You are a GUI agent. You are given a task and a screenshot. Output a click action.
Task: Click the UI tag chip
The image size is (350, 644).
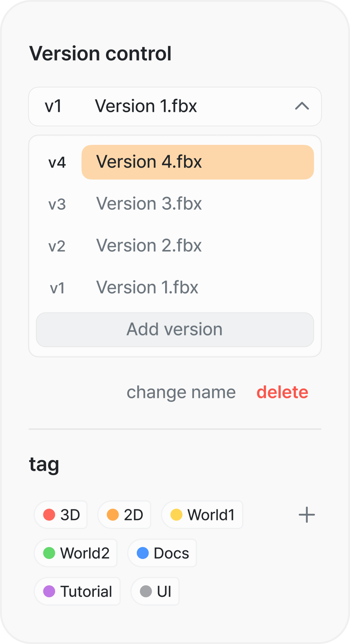[155, 591]
